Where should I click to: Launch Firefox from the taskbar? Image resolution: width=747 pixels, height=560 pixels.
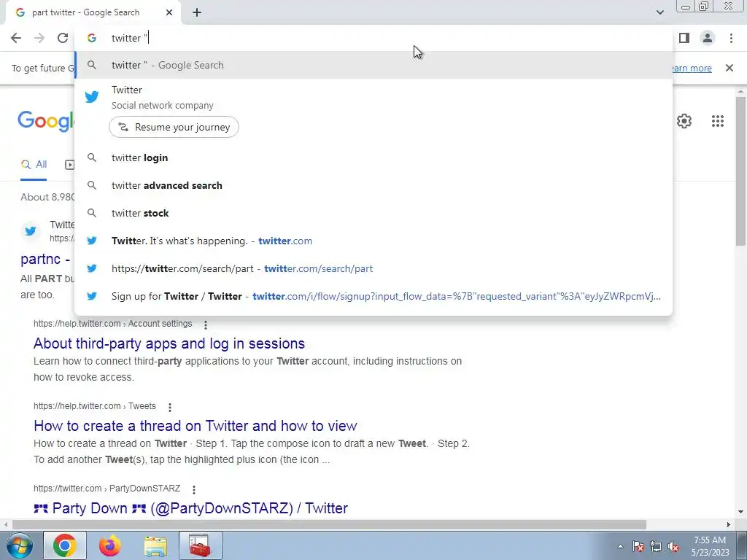coord(110,545)
